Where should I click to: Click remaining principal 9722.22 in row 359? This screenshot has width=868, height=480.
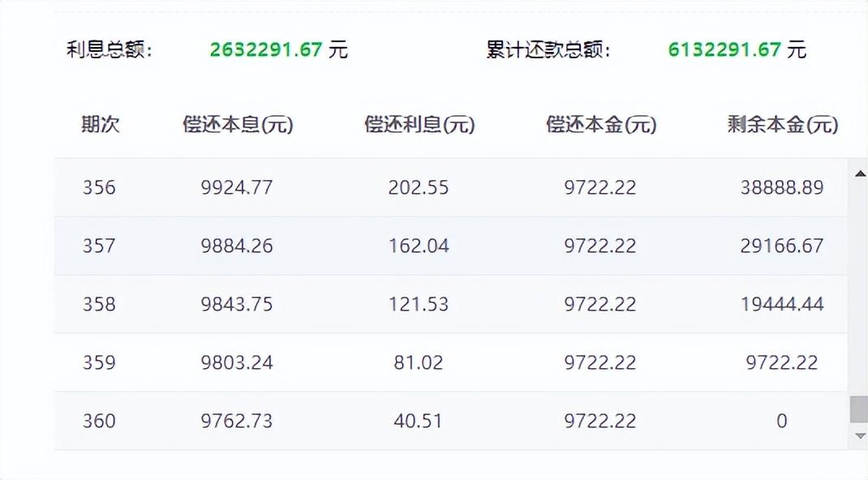[x=782, y=362]
